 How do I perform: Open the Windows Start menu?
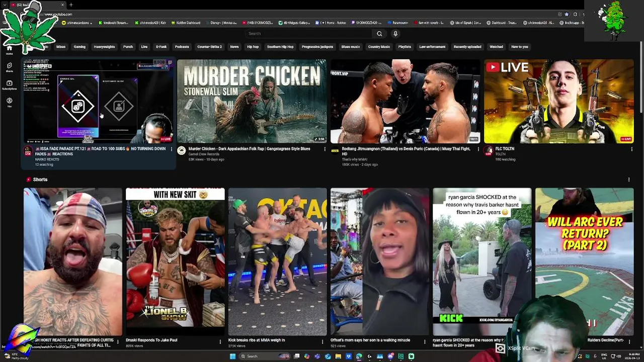pos(232,356)
